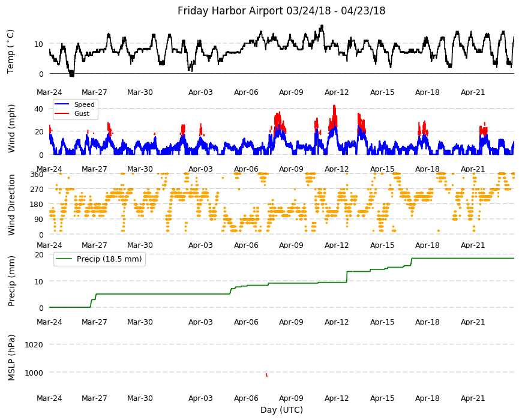The width and height of the screenshot is (522, 420).
Task: Click the Precip (mm) axis label
Action: [x=11, y=281]
